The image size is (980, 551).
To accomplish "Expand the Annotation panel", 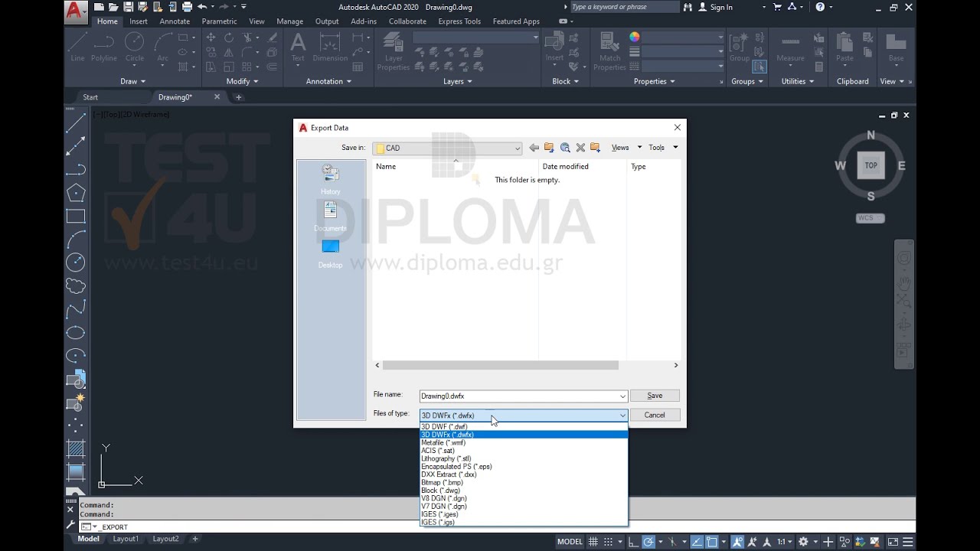I will tap(328, 81).
